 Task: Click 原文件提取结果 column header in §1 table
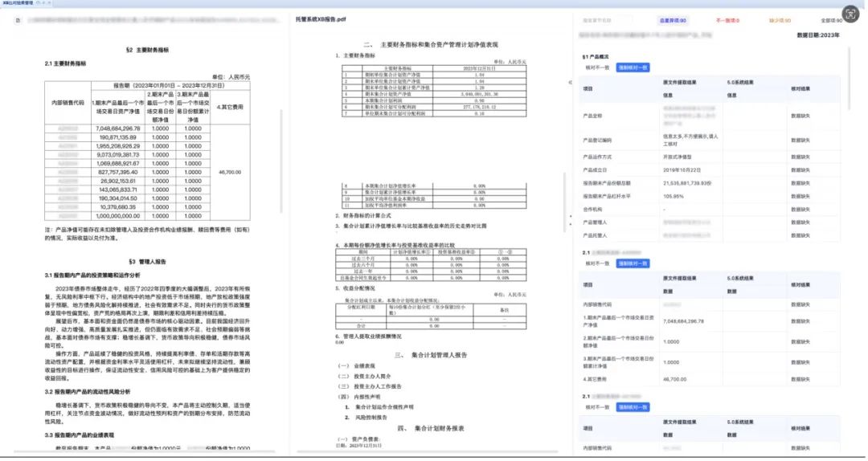[680, 83]
